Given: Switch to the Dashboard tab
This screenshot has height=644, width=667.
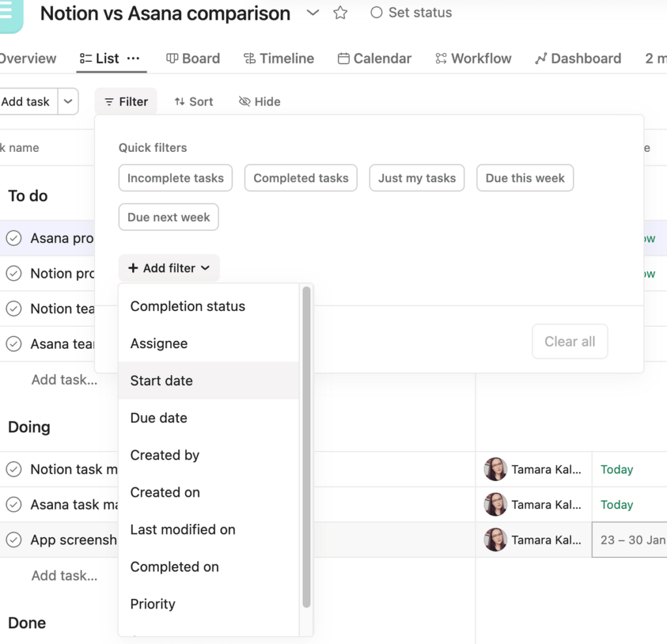Looking at the screenshot, I should (x=577, y=58).
